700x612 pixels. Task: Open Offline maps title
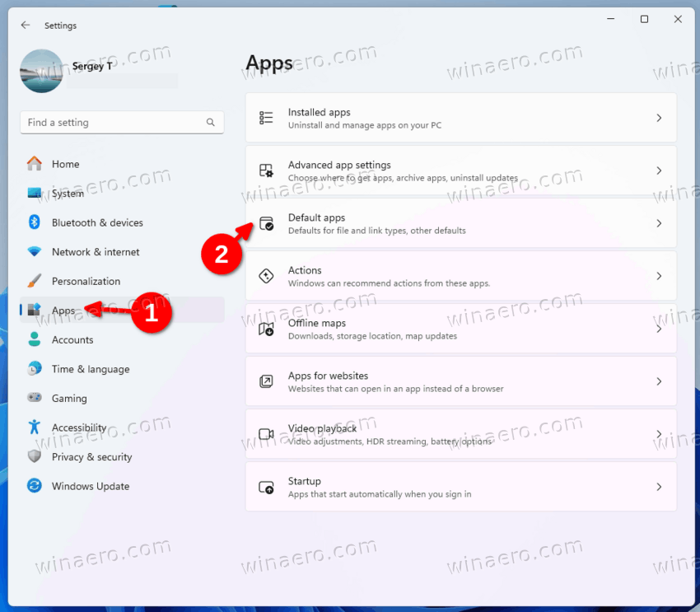click(317, 323)
